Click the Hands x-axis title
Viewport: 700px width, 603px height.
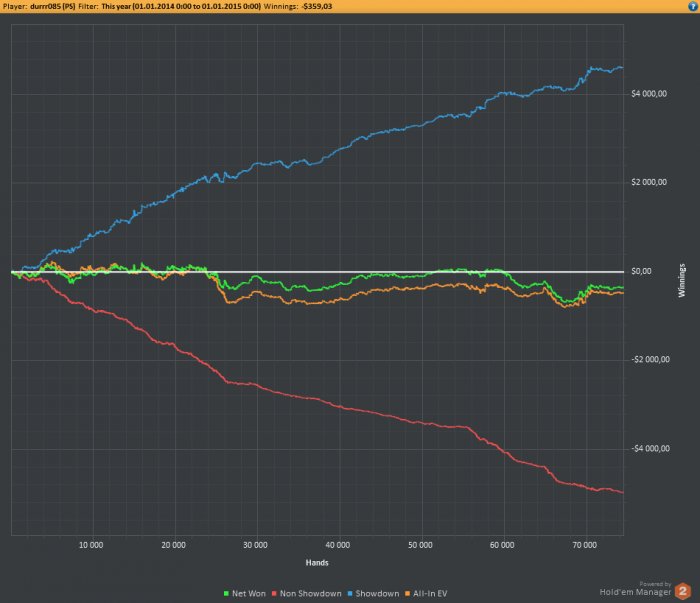click(x=317, y=563)
